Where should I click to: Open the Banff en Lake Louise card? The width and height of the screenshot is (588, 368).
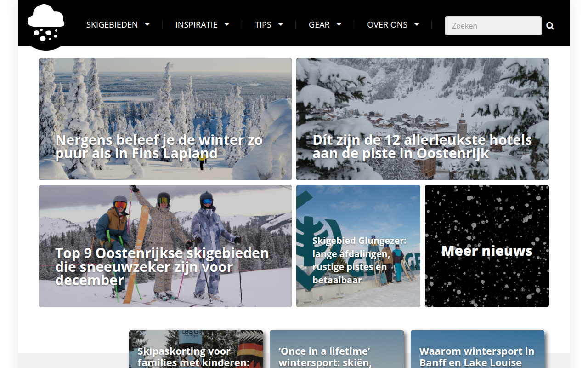click(477, 349)
